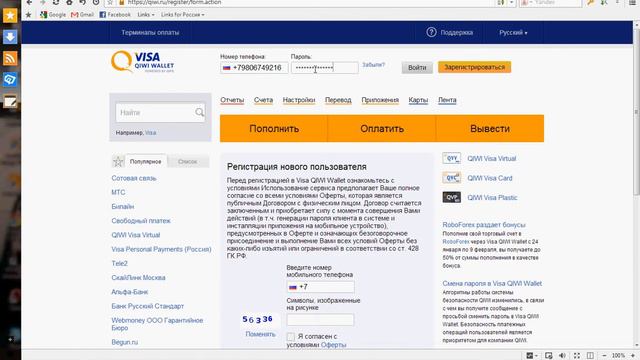The width and height of the screenshot is (640, 360).
Task: Click the undo/rewind arrow toolbar icon
Action: point(82,2)
